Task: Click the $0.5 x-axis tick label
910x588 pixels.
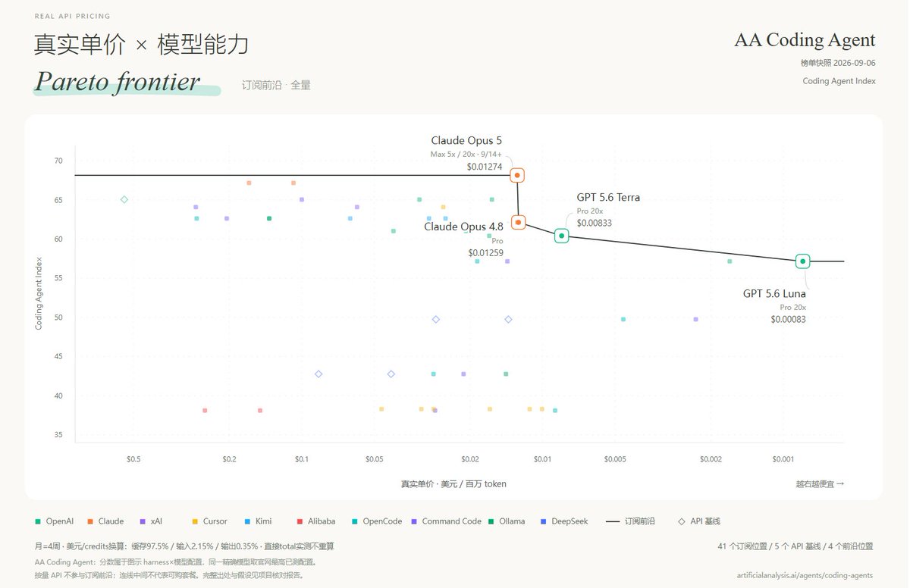Action: pos(133,459)
